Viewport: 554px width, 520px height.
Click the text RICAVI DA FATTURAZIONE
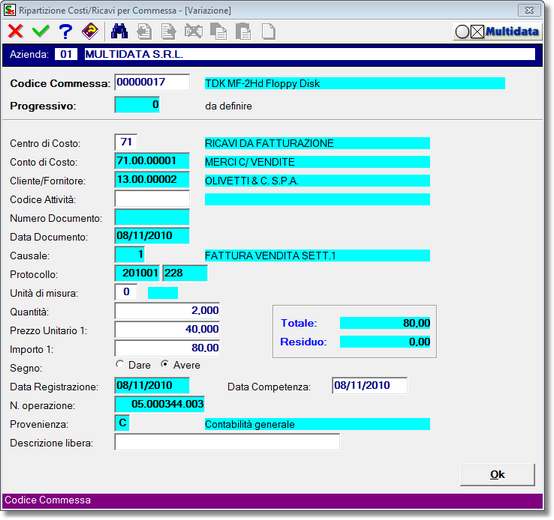point(269,143)
